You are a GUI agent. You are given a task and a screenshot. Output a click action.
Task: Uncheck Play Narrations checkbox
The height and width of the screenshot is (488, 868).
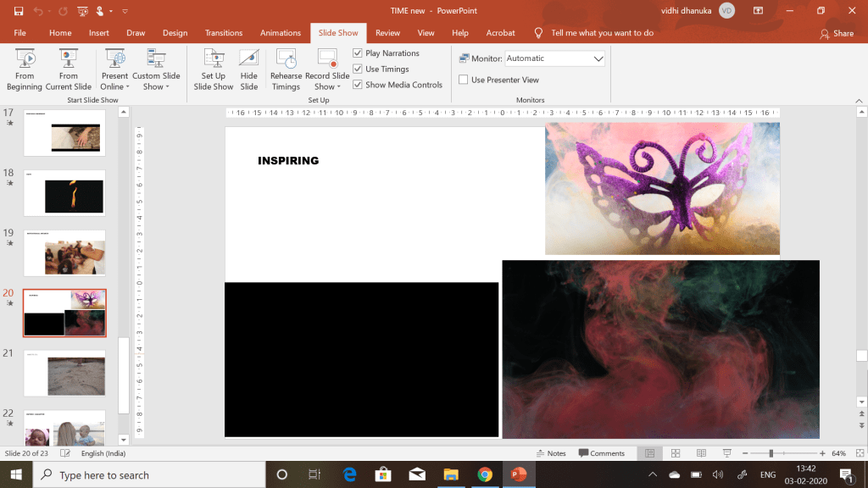point(358,53)
